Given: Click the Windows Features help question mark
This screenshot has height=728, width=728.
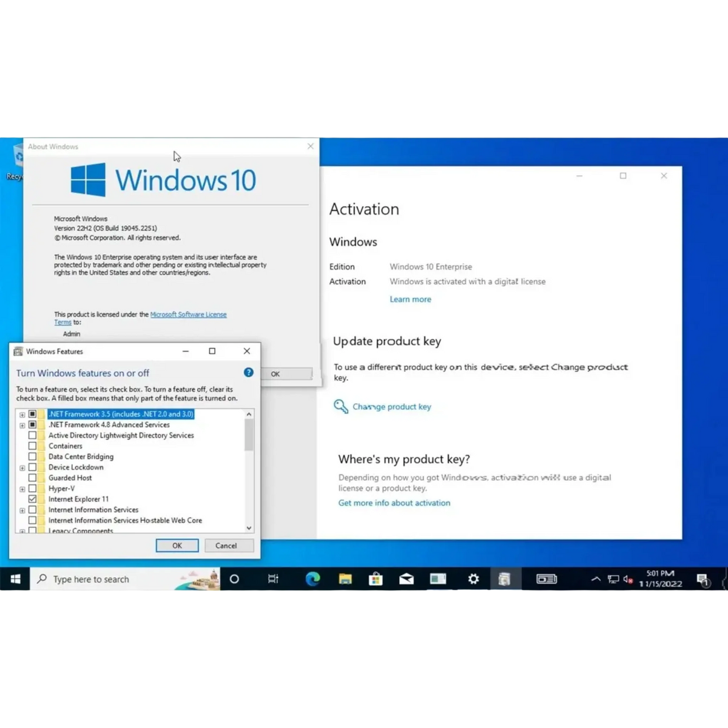Looking at the screenshot, I should (x=248, y=372).
